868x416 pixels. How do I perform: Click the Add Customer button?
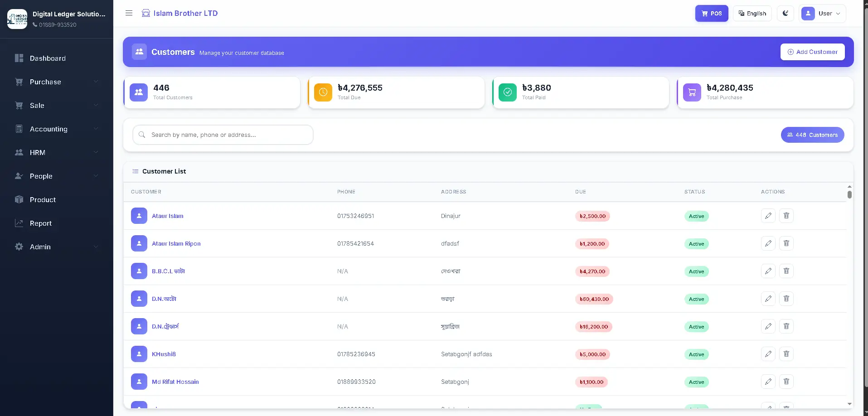tap(813, 52)
